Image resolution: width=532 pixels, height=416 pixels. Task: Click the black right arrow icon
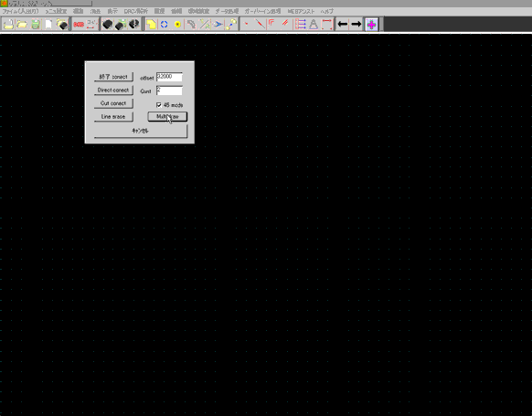point(356,25)
